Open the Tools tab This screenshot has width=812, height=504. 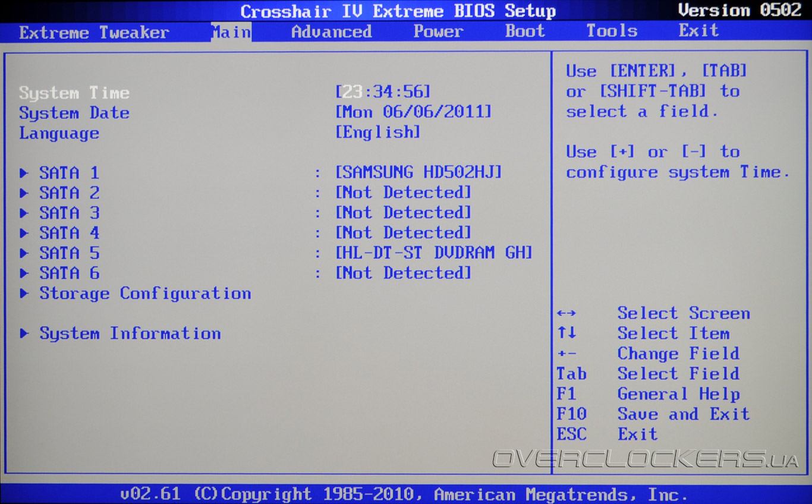(x=612, y=31)
